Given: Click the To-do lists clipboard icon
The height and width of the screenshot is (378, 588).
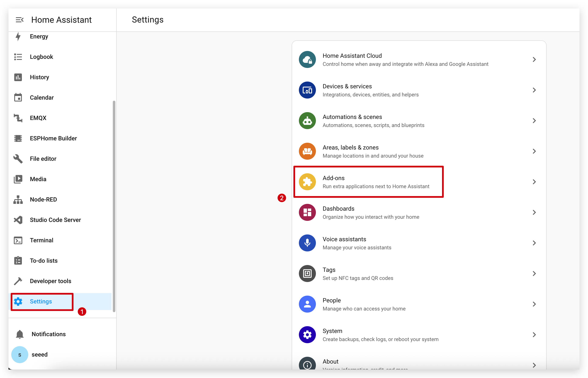Looking at the screenshot, I should coord(18,260).
